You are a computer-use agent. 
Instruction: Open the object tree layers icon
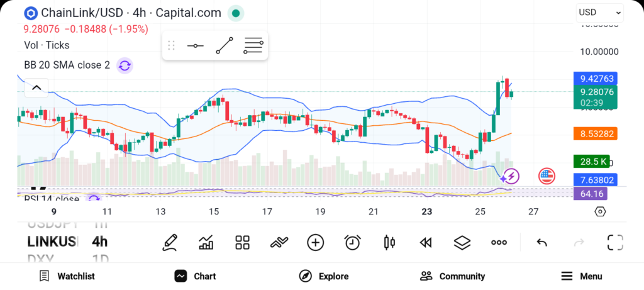(x=462, y=242)
